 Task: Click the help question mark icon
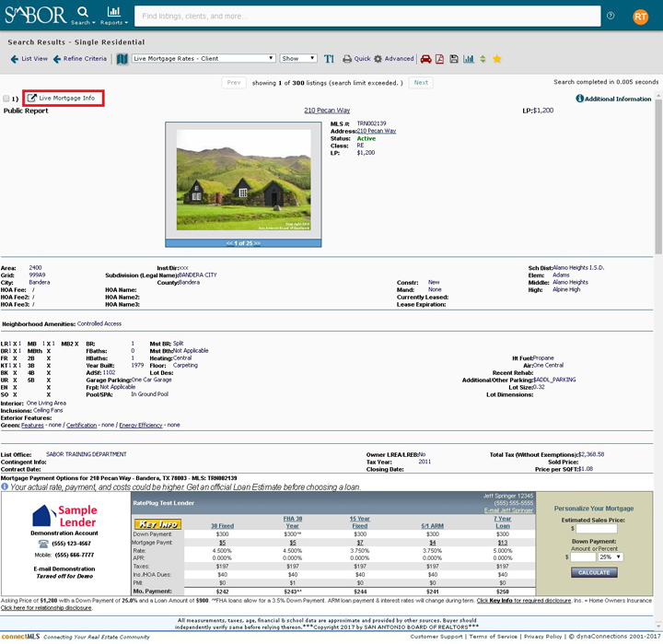pos(611,16)
